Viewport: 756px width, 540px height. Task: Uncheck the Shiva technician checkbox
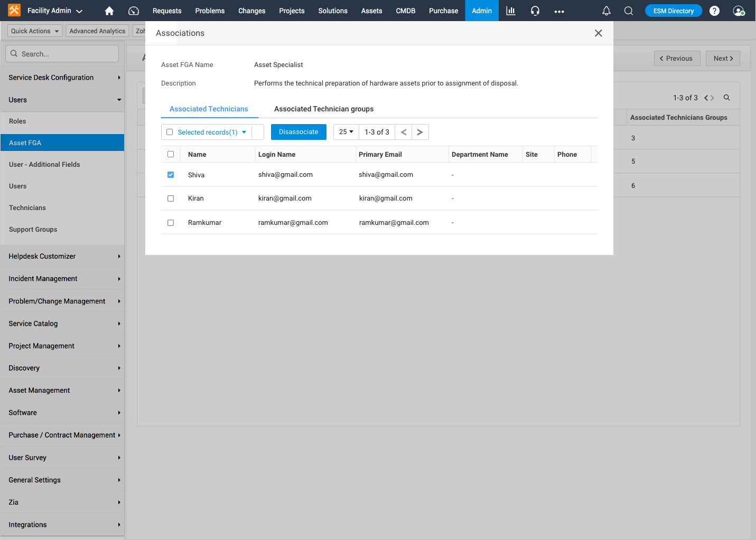[x=171, y=174]
